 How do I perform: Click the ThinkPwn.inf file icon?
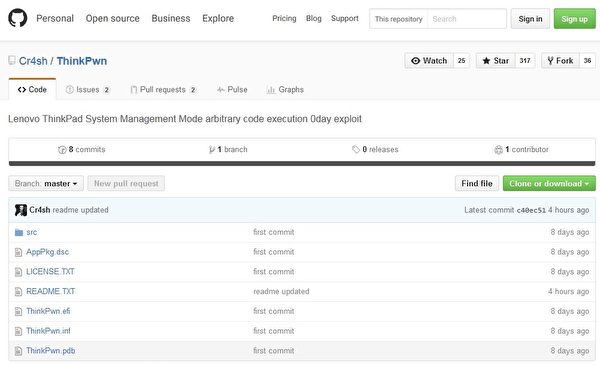point(18,331)
